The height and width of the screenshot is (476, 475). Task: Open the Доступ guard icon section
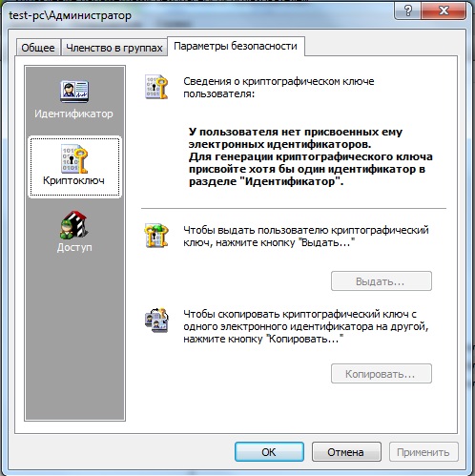click(x=73, y=225)
